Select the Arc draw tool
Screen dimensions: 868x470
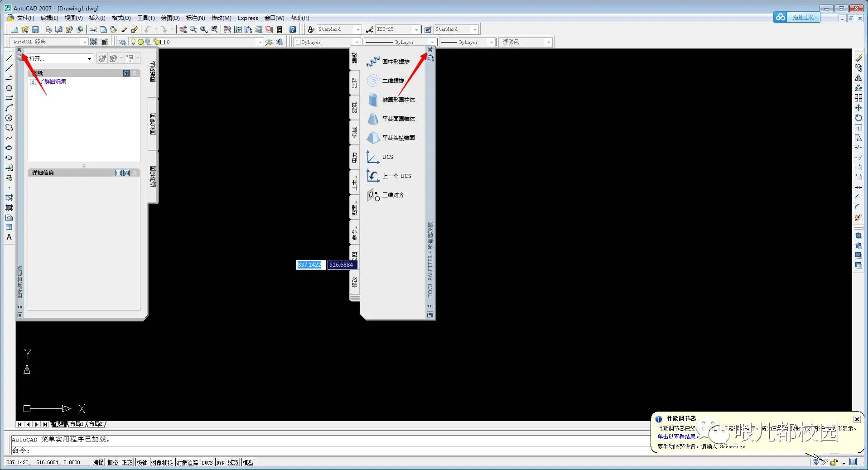(x=9, y=108)
